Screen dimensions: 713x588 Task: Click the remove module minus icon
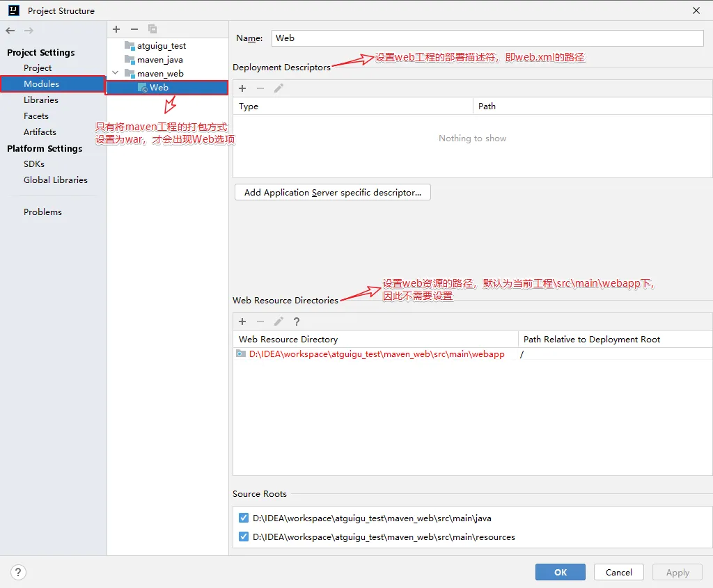point(134,29)
